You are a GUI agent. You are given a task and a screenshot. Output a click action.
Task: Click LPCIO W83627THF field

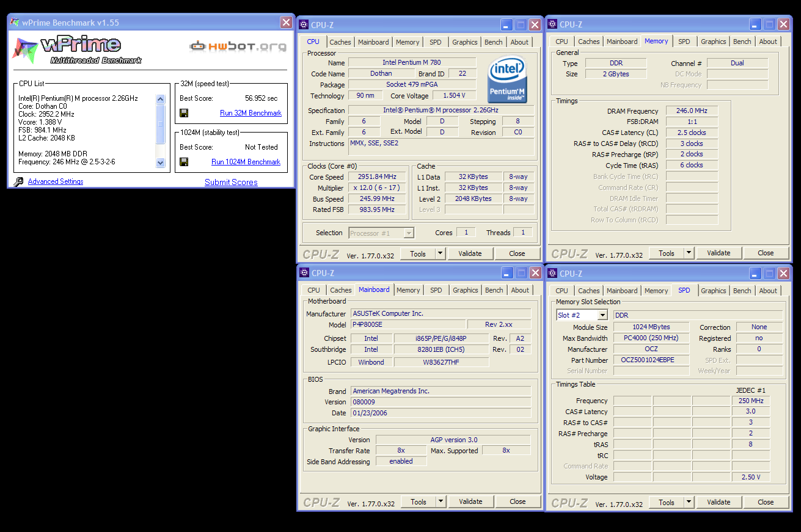click(441, 362)
